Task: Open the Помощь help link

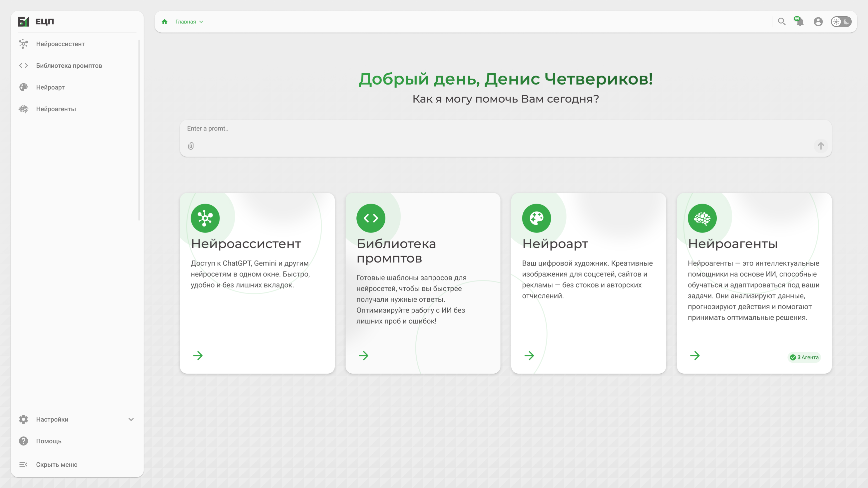Action: point(48,441)
